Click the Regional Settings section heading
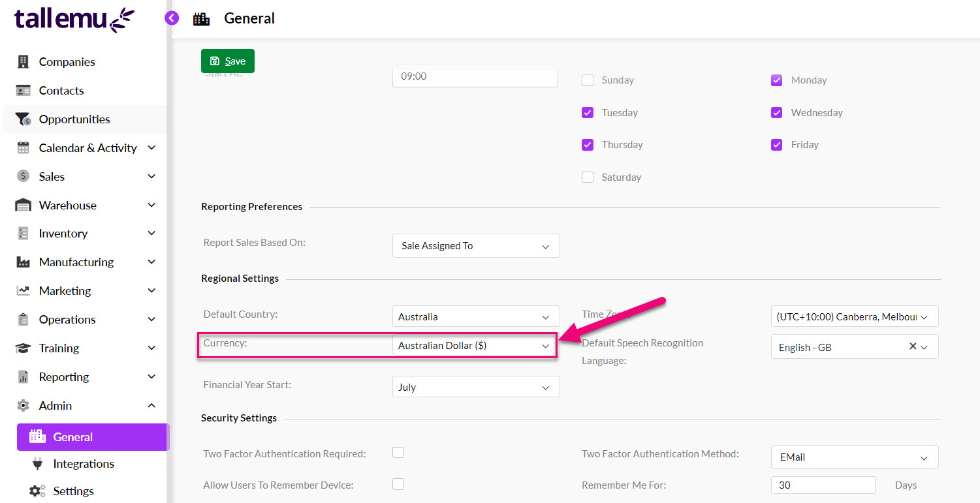The height and width of the screenshot is (503, 980). click(x=240, y=279)
